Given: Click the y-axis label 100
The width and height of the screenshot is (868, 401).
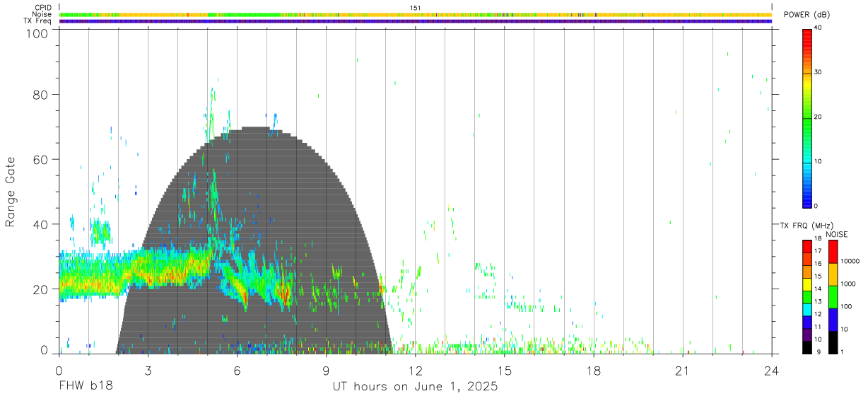Looking at the screenshot, I should (x=37, y=33).
